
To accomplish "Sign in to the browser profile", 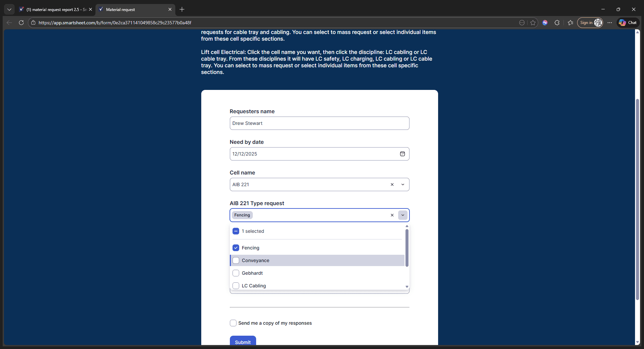I will point(590,23).
